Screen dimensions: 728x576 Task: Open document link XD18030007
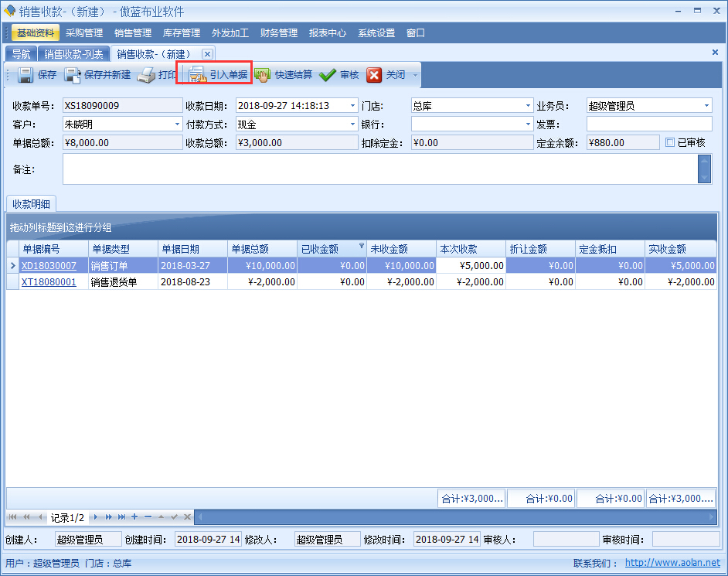tap(49, 265)
